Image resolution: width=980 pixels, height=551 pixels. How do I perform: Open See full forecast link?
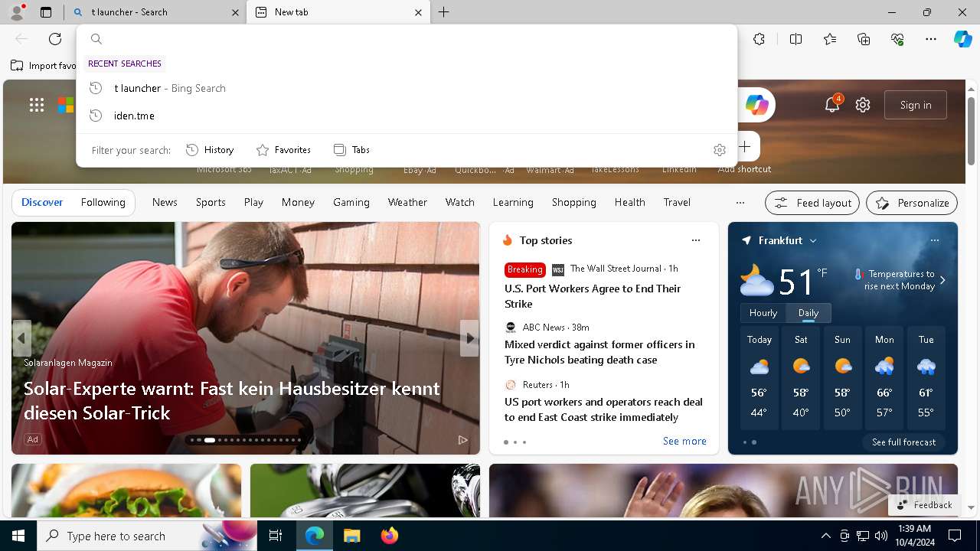pyautogui.click(x=903, y=442)
